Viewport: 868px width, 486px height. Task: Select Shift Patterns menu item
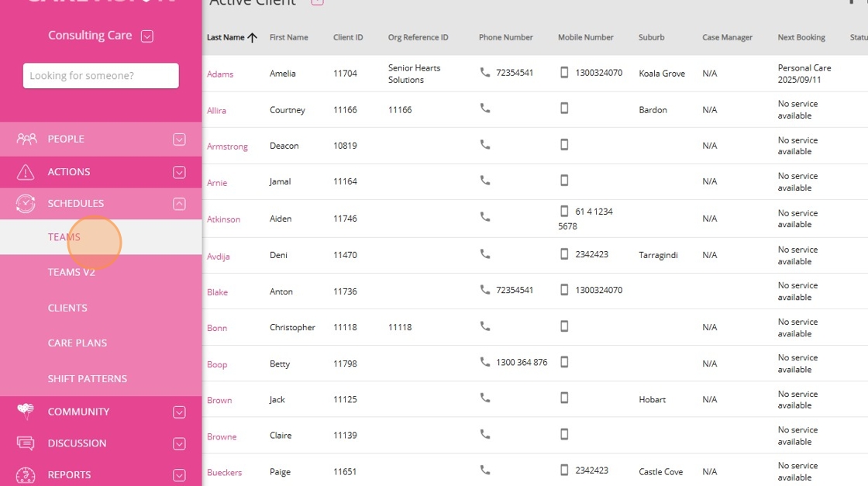pos(88,378)
